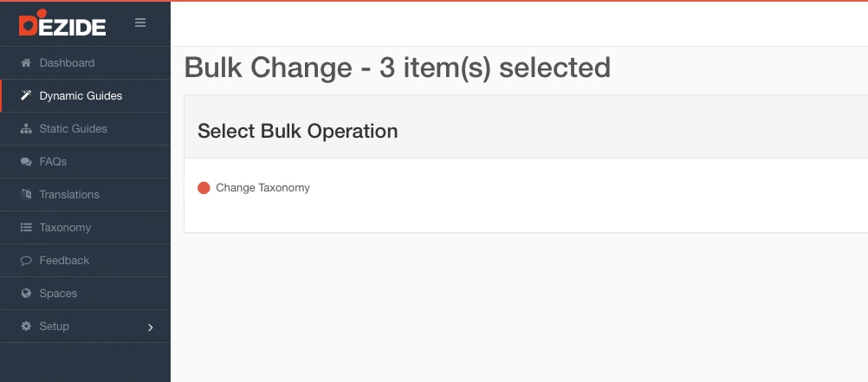The height and width of the screenshot is (382, 868).
Task: Click the Dashboard home icon
Action: click(26, 62)
